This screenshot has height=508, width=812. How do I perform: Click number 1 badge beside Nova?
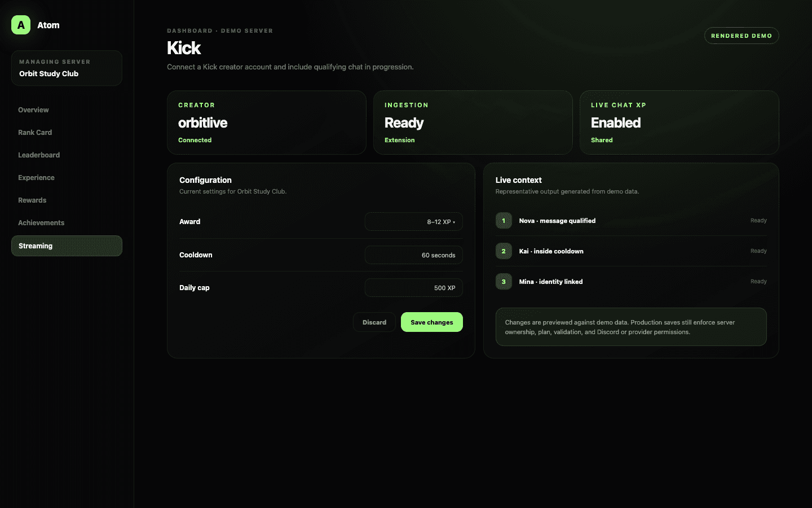[504, 221]
